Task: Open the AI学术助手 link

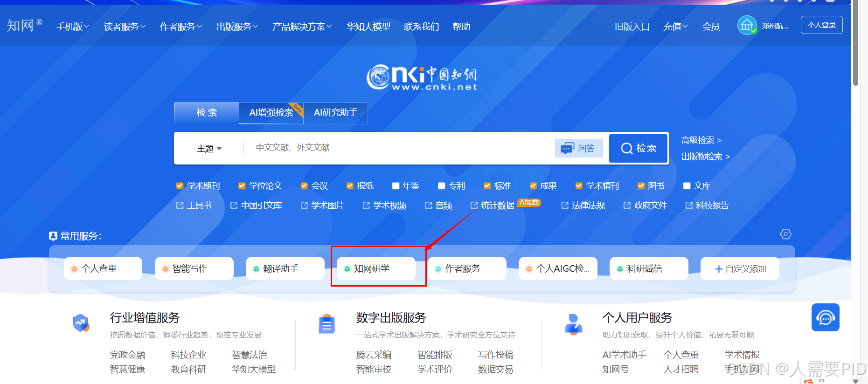Action: click(x=624, y=355)
